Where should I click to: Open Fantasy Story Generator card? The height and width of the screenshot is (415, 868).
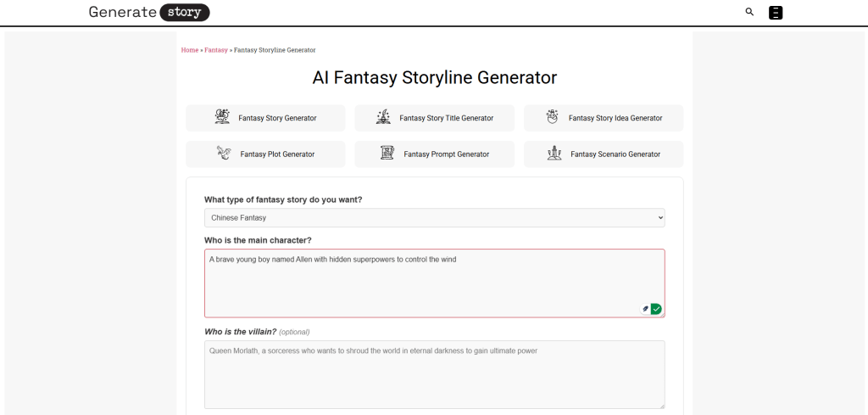tap(265, 118)
